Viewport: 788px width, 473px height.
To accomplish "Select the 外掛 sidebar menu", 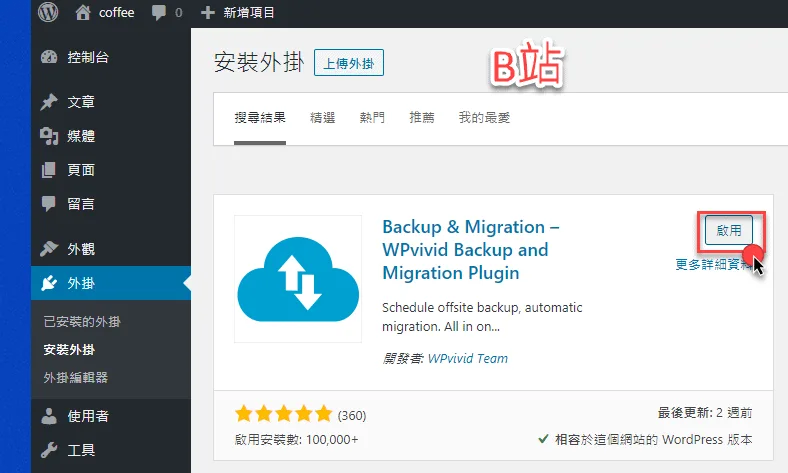I will pyautogui.click(x=111, y=283).
